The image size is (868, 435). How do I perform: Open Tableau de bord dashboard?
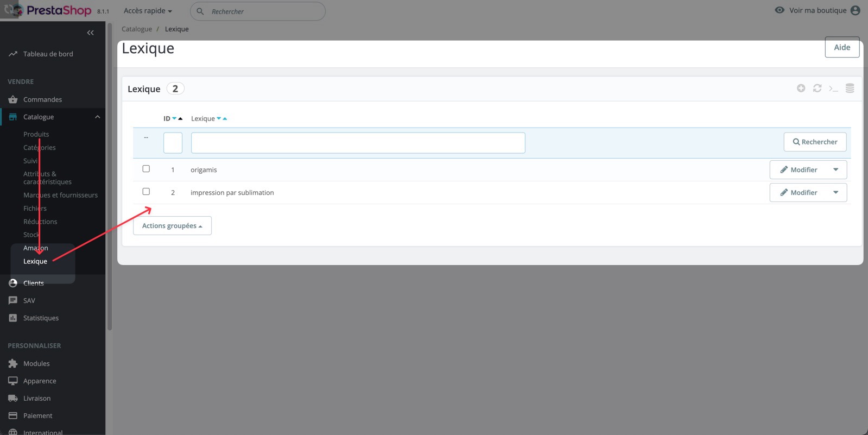click(x=48, y=54)
